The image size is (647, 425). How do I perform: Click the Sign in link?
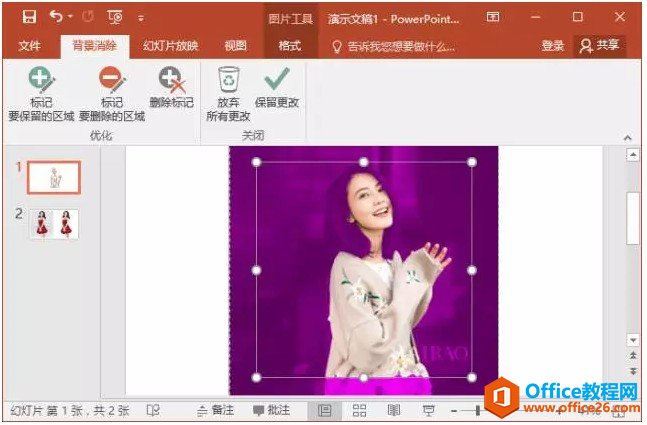[553, 45]
